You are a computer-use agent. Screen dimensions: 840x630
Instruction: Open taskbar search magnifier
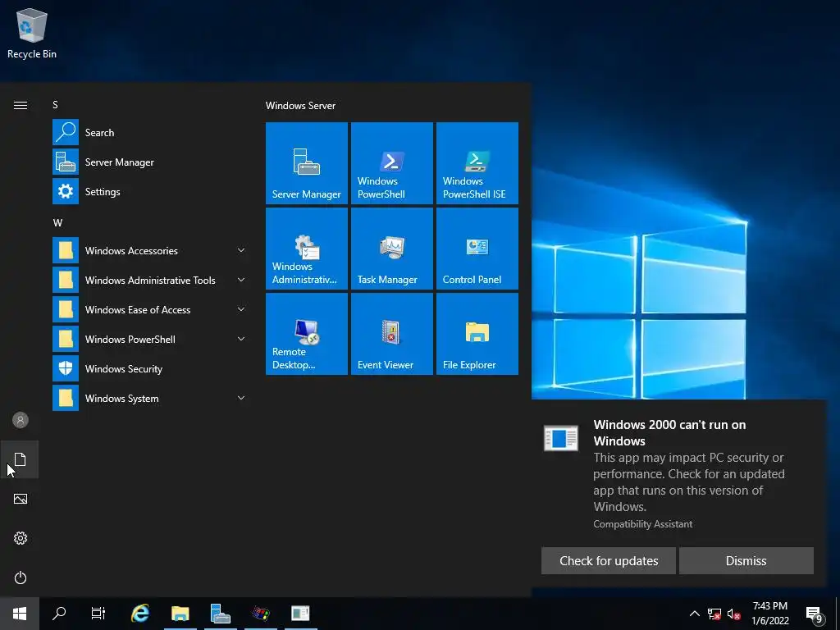59,614
